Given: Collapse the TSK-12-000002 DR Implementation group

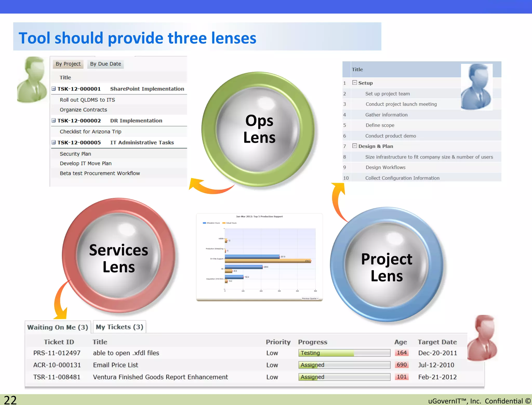Looking at the screenshot, I should (54, 120).
